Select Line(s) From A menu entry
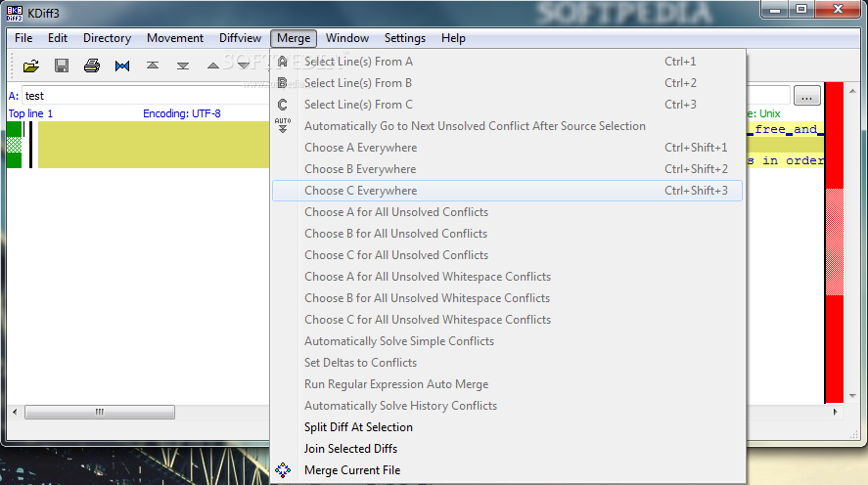 click(x=507, y=62)
